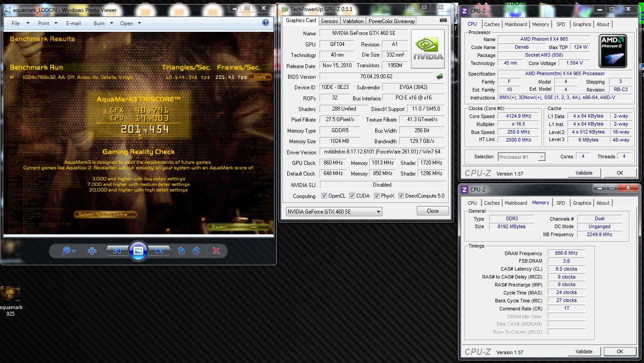Open Mainboard tab in top CPU-Z window
Image resolution: width=644 pixels, height=363 pixels.
pyautogui.click(x=516, y=24)
